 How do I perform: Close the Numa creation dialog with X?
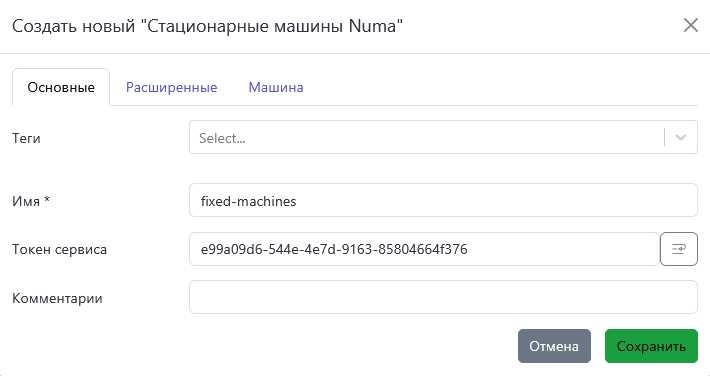click(x=691, y=25)
